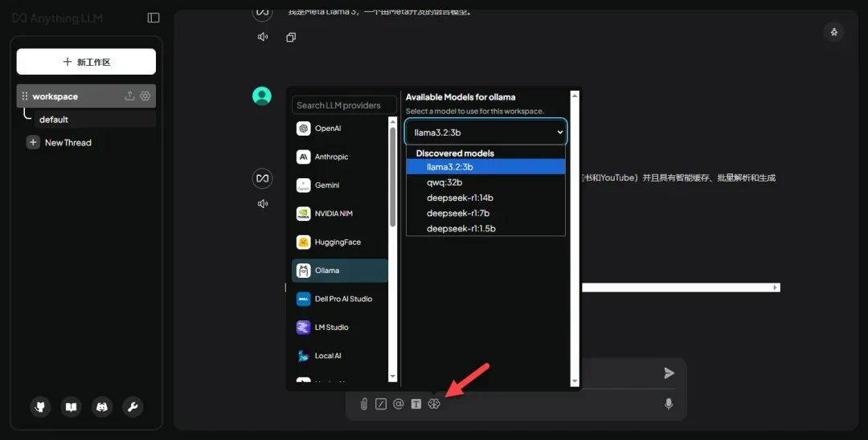The width and height of the screenshot is (868, 440).
Task: Select the Anthropic provider
Action: pos(340,157)
